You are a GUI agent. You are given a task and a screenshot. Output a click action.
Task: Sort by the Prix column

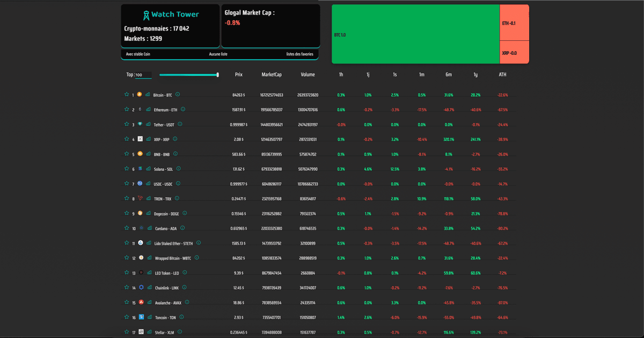[x=239, y=75]
